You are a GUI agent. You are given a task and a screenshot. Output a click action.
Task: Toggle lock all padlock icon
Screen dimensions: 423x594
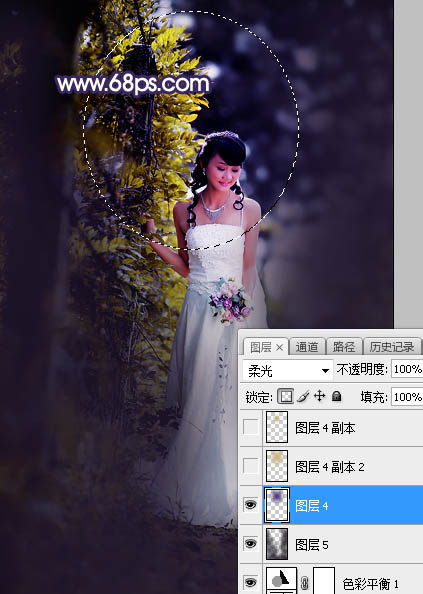(336, 396)
